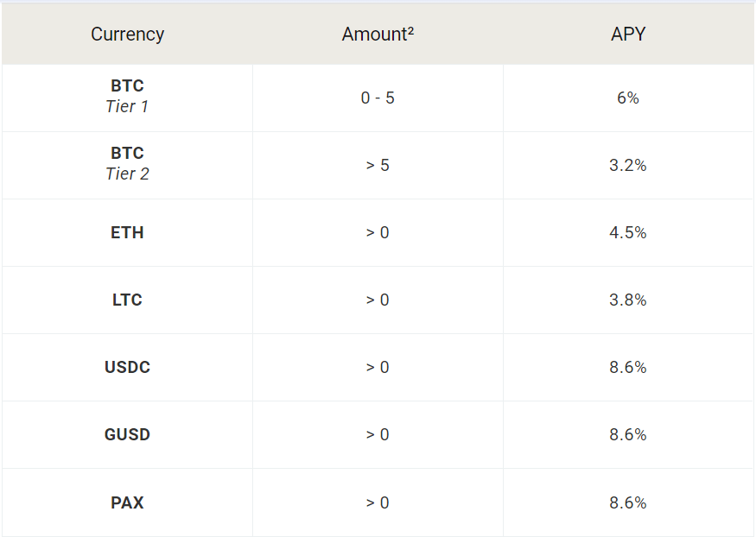Click the > 5 amount value

[x=378, y=165]
